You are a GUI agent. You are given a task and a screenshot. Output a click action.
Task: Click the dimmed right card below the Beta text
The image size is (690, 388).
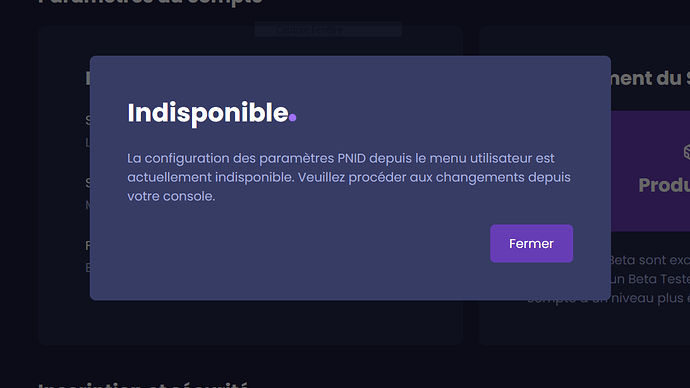(585, 326)
